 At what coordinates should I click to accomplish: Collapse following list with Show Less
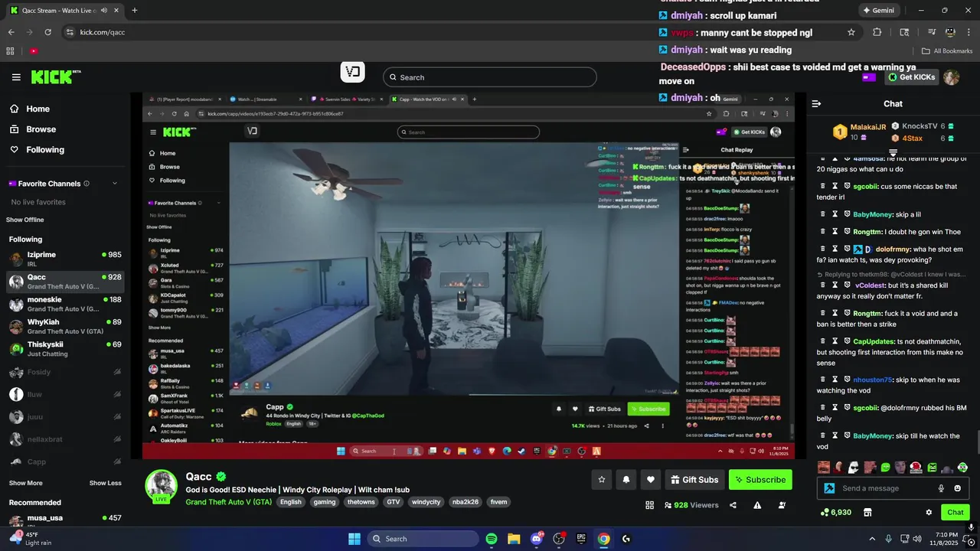tap(105, 483)
